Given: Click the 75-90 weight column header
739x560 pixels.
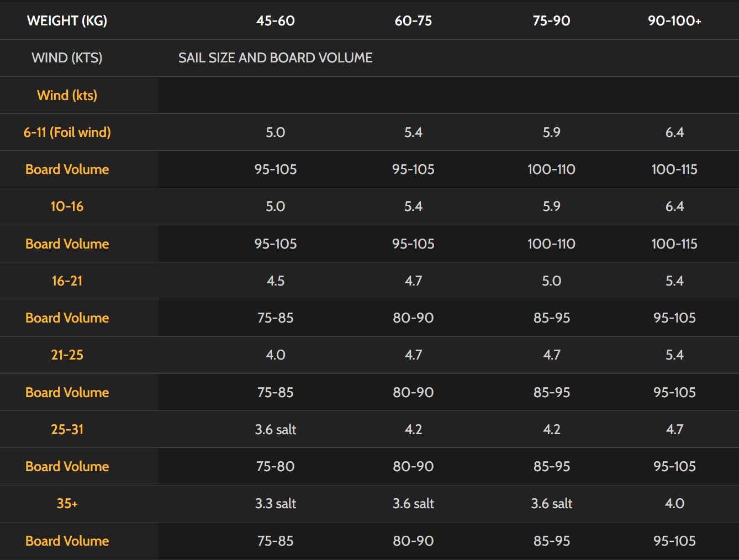Looking at the screenshot, I should (x=551, y=21).
